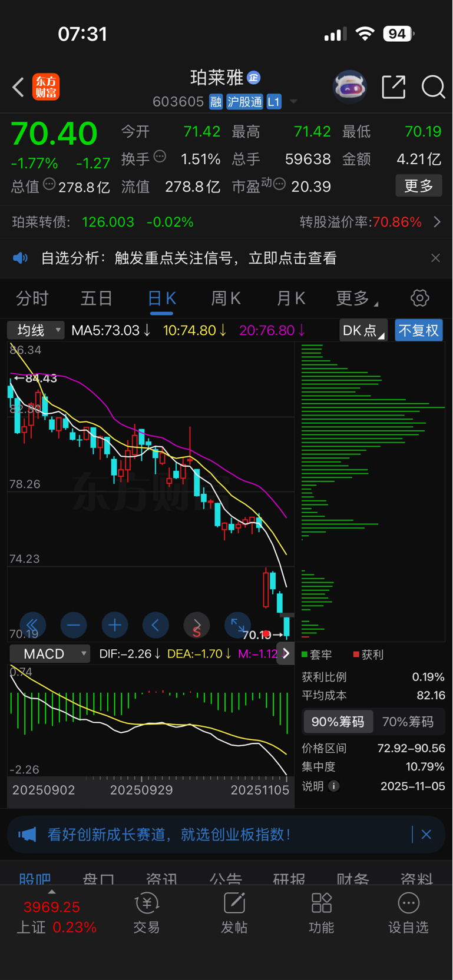Tap the L1 level badge
Image resolution: width=453 pixels, height=980 pixels.
point(274,102)
